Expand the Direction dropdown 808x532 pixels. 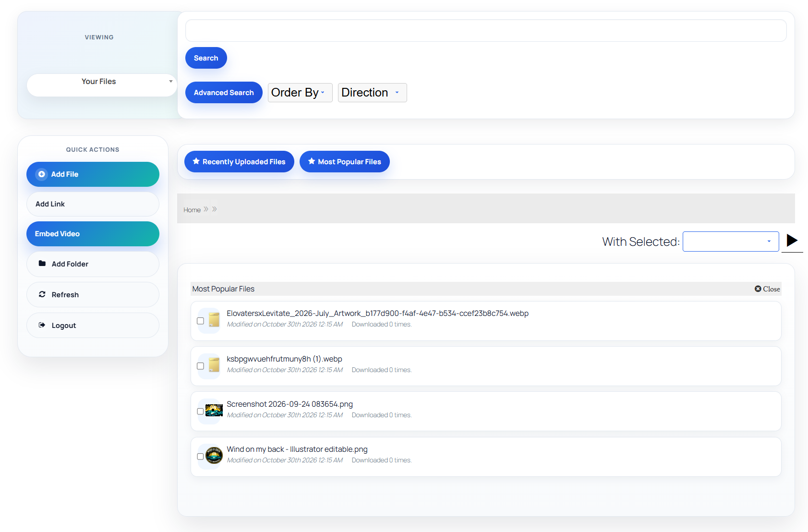tap(373, 93)
